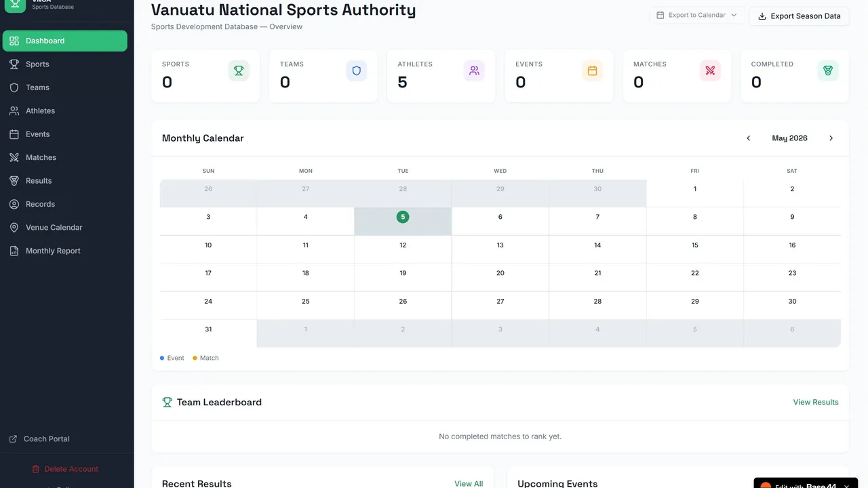
Task: Click the Records circle-user icon in sidebar
Action: [x=14, y=205]
